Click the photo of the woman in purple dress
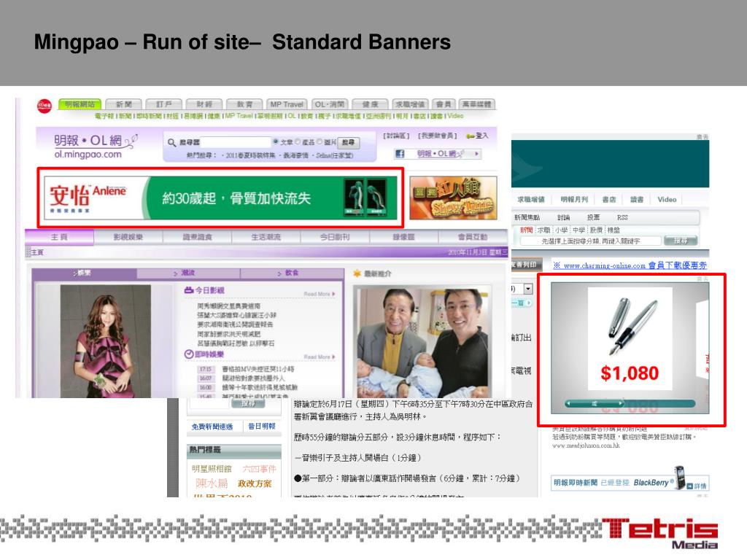747x560 pixels. pos(105,341)
